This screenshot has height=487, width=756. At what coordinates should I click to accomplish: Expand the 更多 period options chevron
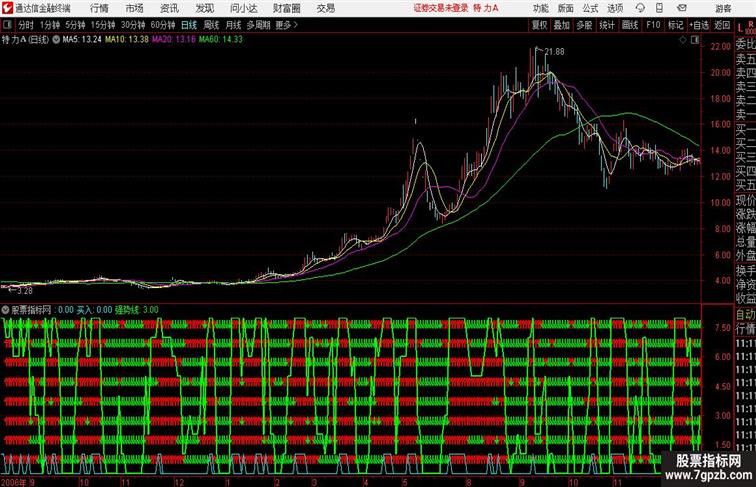coord(296,25)
